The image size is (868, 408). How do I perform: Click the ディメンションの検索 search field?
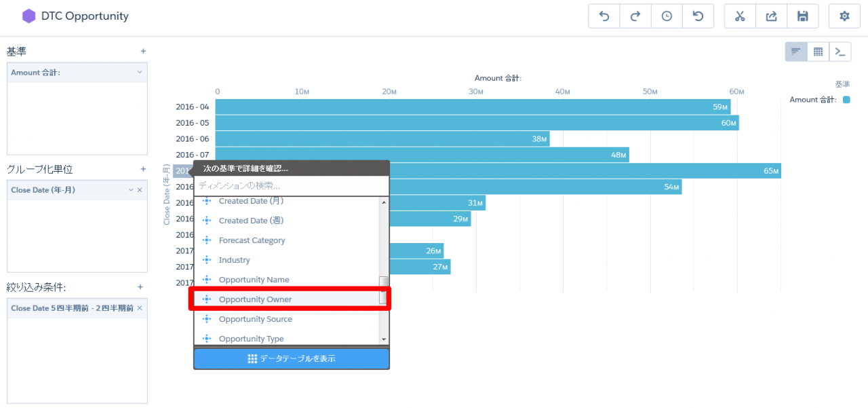coord(292,185)
